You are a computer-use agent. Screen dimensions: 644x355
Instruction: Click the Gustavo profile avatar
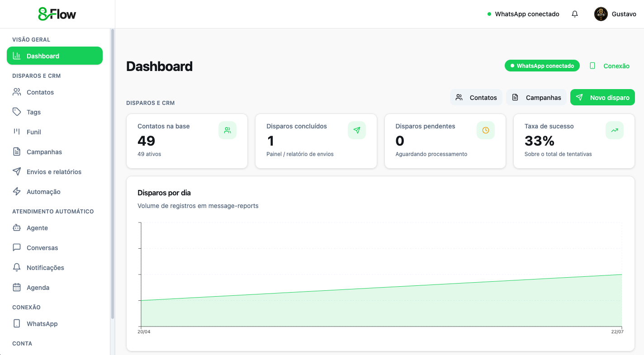coord(601,14)
